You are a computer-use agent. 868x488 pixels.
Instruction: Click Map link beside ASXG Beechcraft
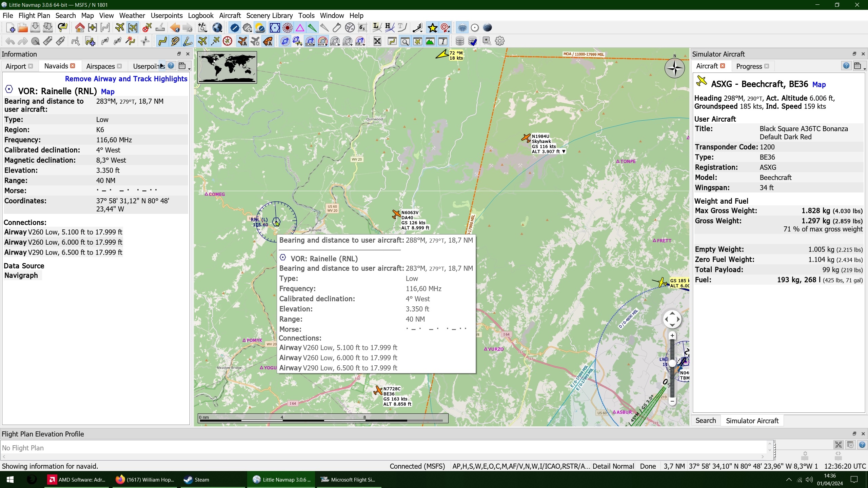[819, 84]
